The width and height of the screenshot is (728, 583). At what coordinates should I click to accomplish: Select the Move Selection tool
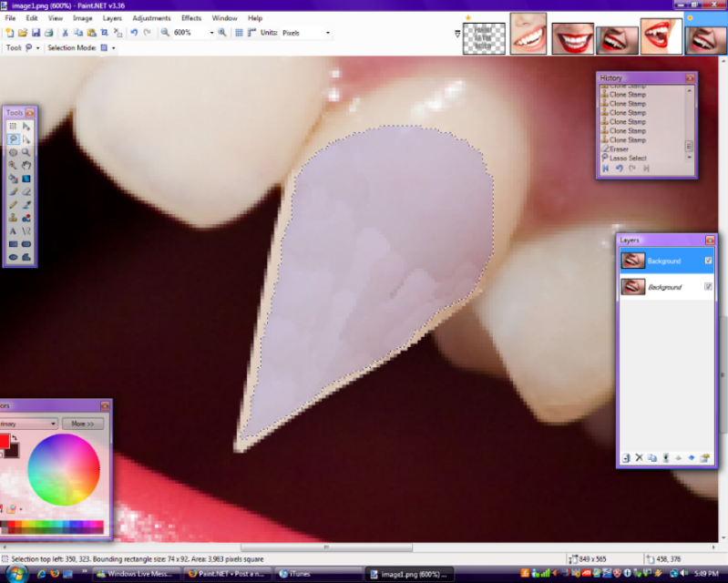(26, 139)
